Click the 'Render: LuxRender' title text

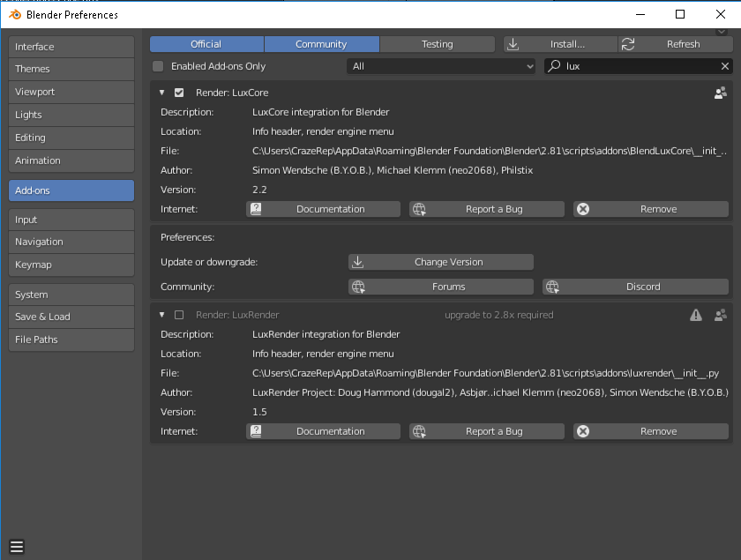(x=237, y=315)
